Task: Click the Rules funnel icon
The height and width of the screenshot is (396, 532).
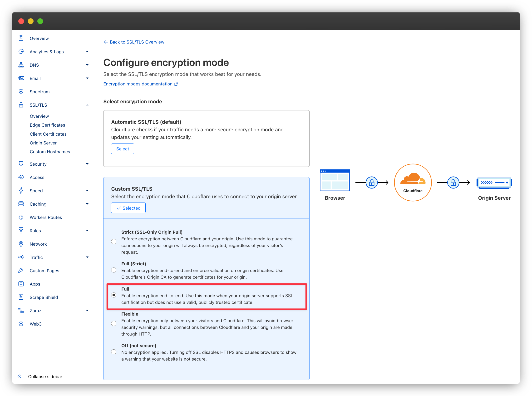Action: pos(21,231)
